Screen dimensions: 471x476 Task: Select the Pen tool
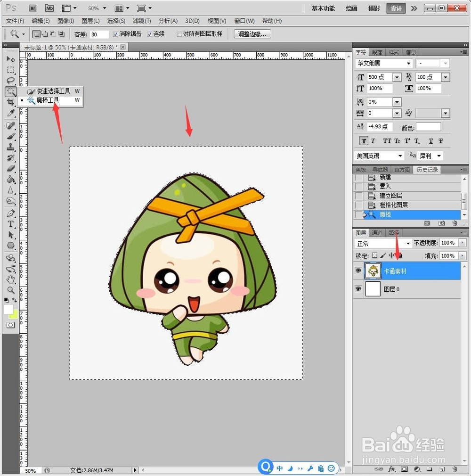pyautogui.click(x=11, y=213)
